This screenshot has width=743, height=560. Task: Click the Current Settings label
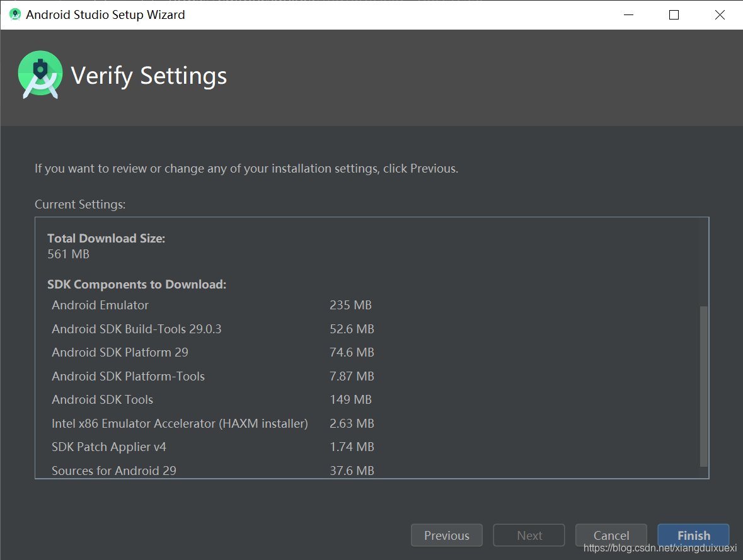click(80, 204)
